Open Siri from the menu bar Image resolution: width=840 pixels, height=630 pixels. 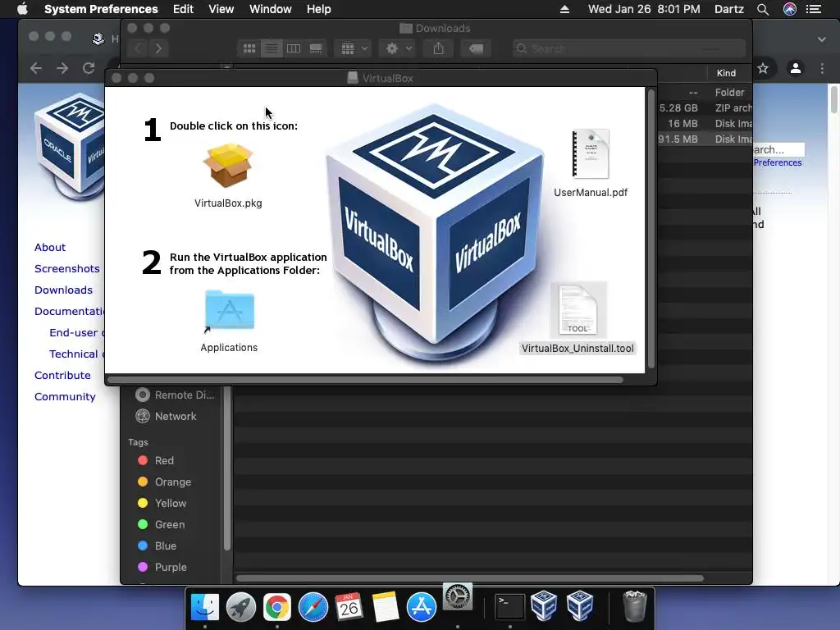790,9
